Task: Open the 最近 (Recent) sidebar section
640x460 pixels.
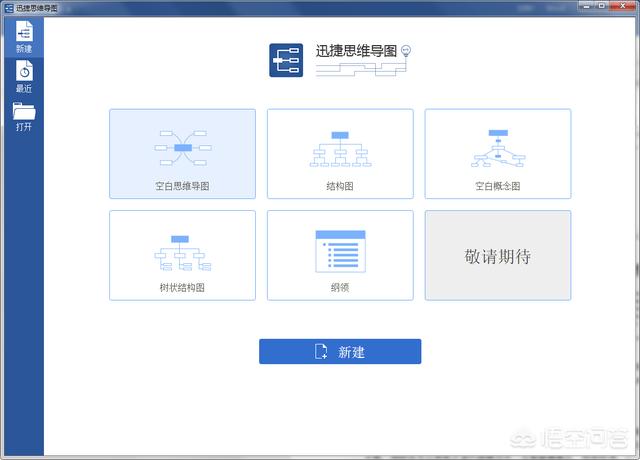Action: pyautogui.click(x=24, y=77)
